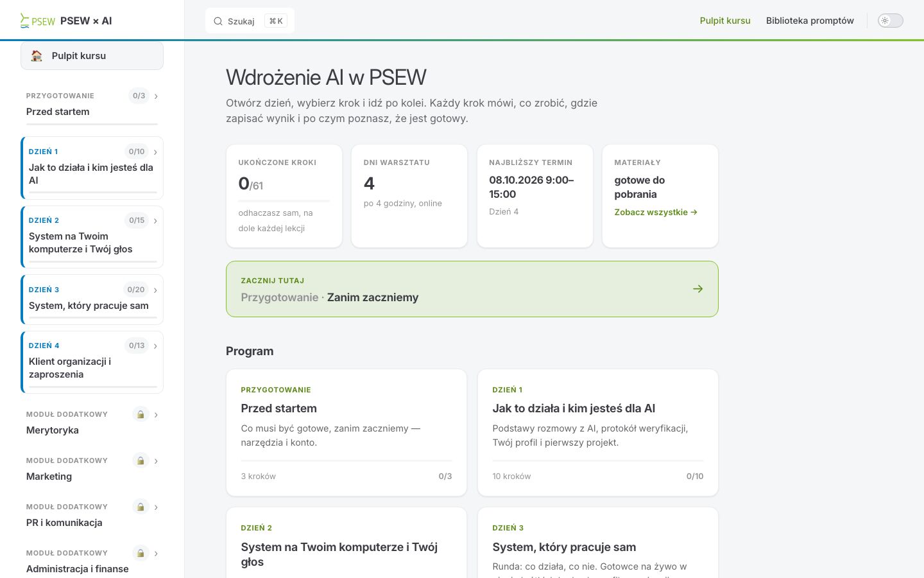Open Biblioteka promptów in the top navigation

pyautogui.click(x=810, y=21)
